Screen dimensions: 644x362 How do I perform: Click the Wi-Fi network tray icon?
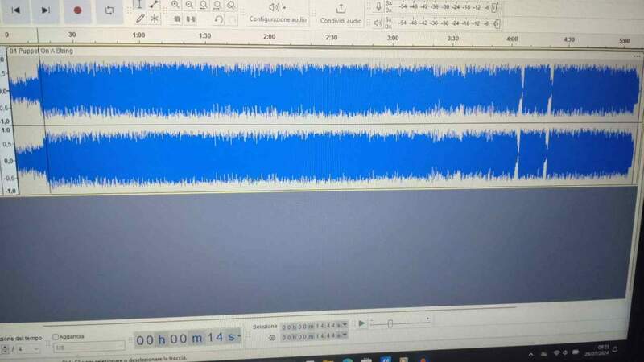click(556, 353)
